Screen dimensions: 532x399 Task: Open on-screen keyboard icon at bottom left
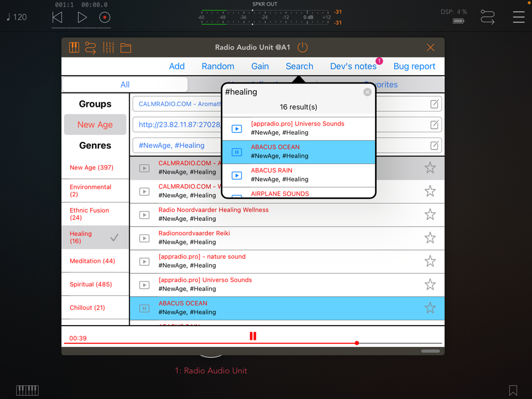click(x=28, y=390)
